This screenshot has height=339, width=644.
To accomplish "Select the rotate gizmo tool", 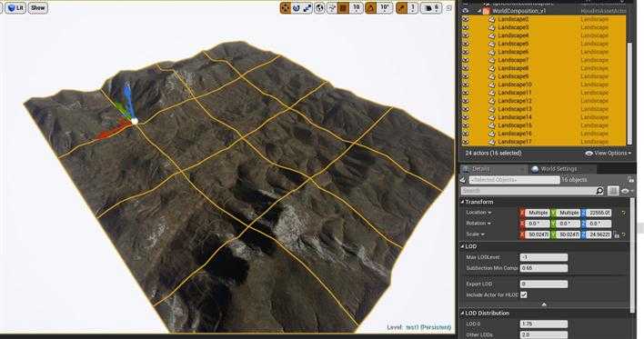I will [x=297, y=7].
